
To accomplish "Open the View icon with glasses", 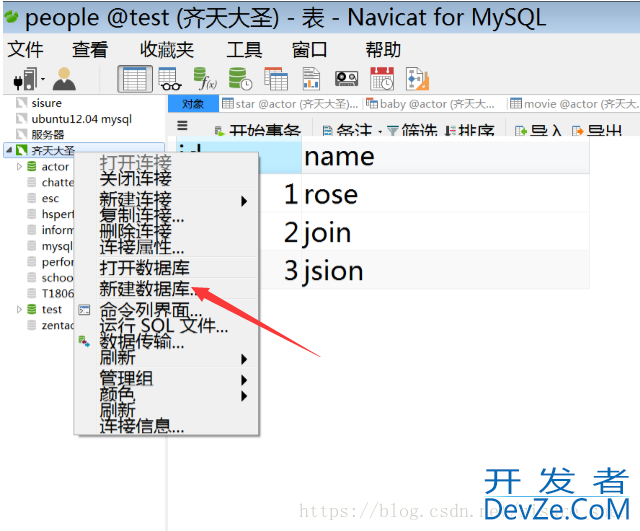I will pyautogui.click(x=169, y=79).
